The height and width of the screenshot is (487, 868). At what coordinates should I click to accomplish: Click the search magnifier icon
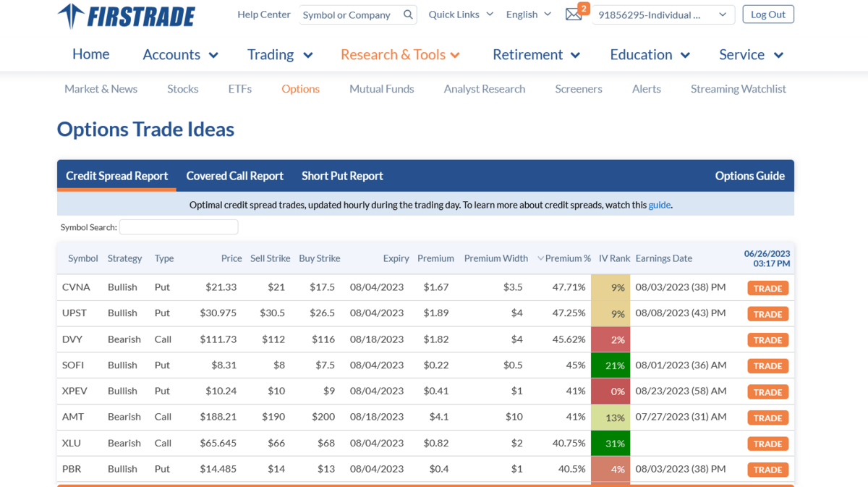pyautogui.click(x=409, y=14)
